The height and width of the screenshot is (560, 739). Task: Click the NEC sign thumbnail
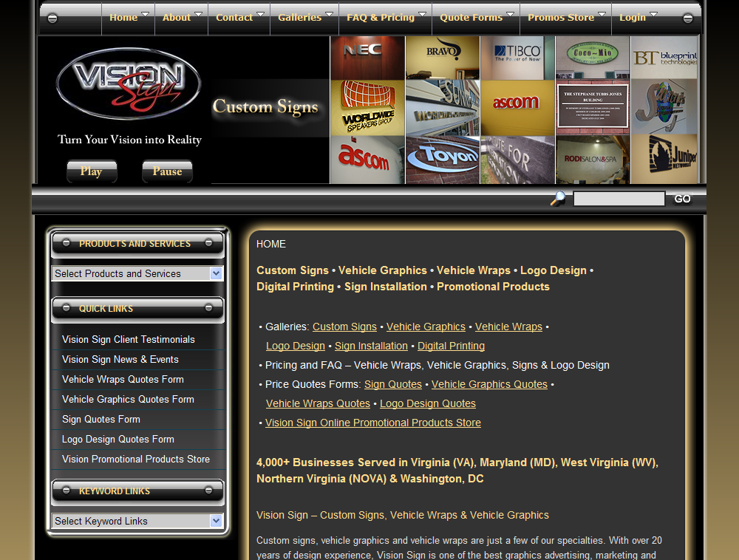pos(367,58)
